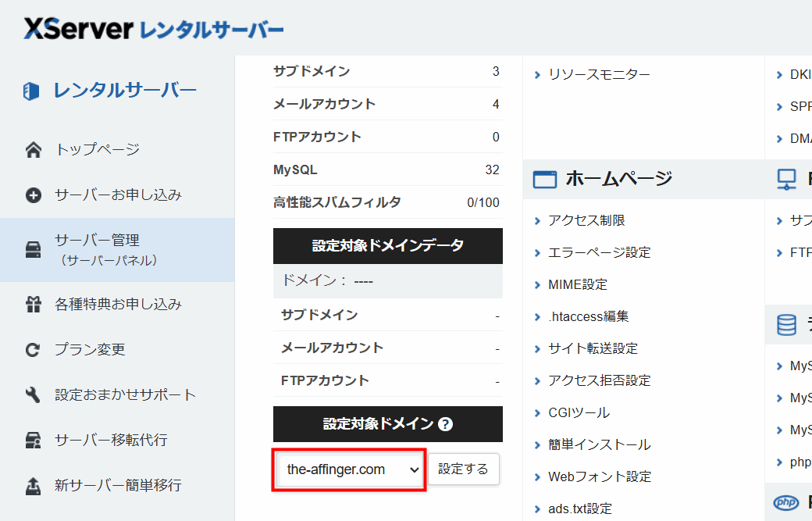Open 新サーバー簡単移行 in the sidebar

click(118, 486)
